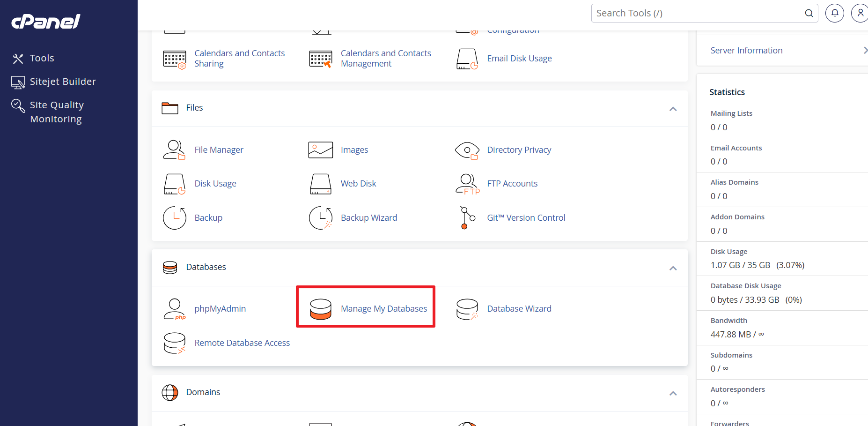The image size is (868, 426).
Task: Collapse the Domains section chevron
Action: point(673,393)
